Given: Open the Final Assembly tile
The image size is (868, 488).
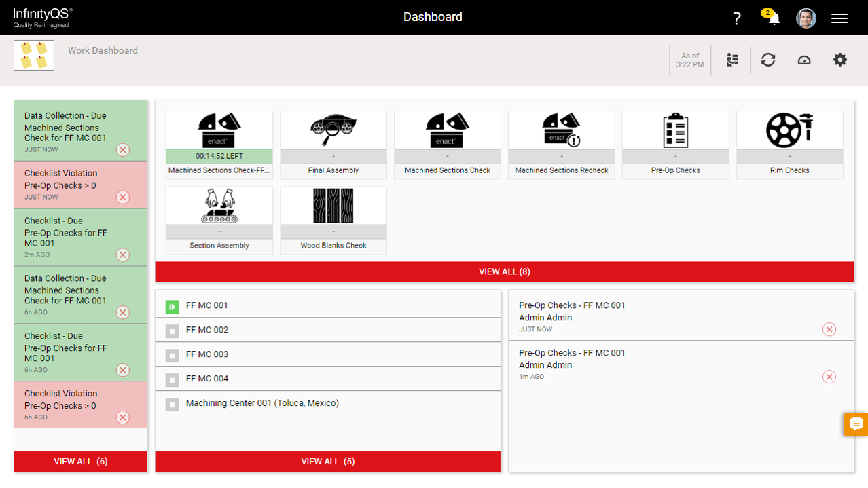Looking at the screenshot, I should click(333, 145).
